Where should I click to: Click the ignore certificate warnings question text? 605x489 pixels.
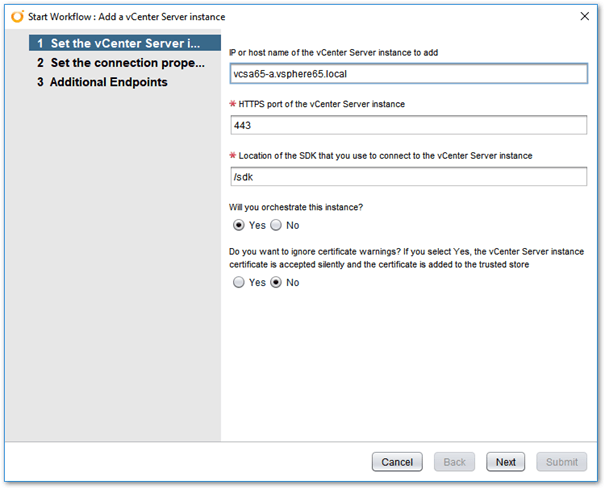[x=406, y=258]
